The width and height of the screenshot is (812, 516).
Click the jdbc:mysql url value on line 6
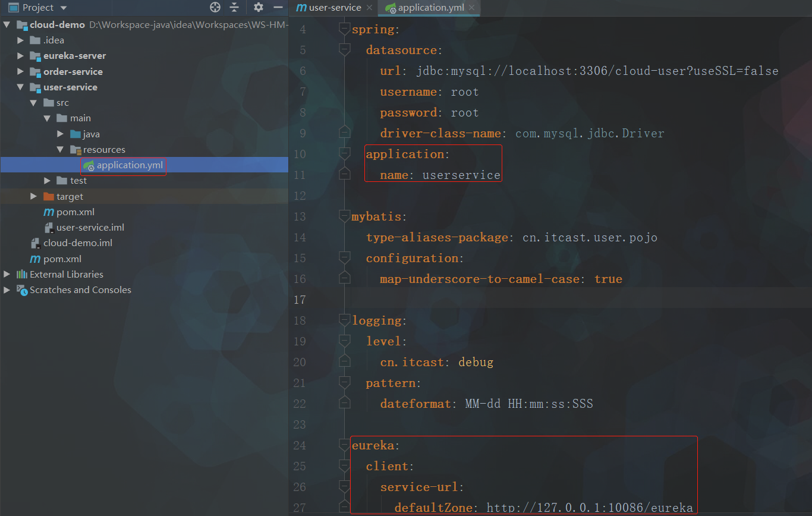coord(597,71)
